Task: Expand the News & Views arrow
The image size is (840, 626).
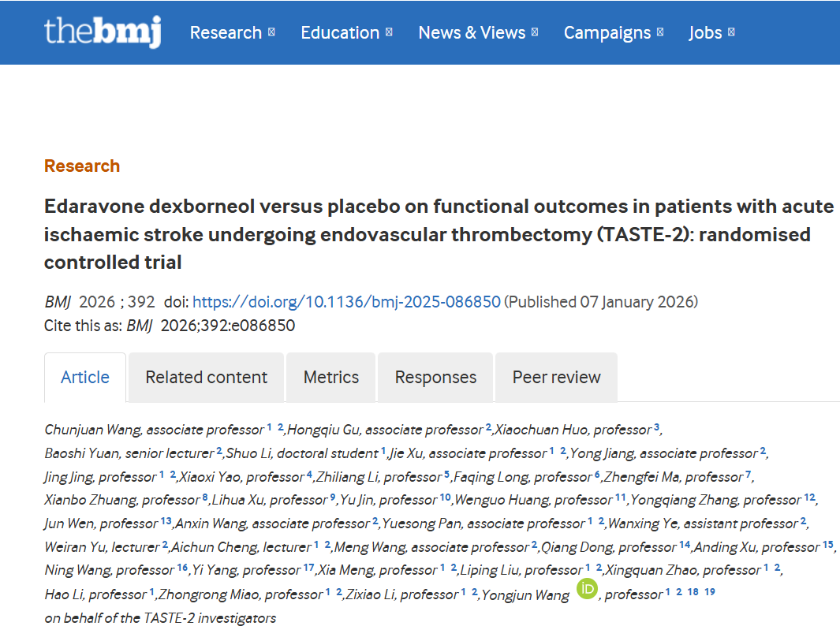Action: click(x=535, y=32)
